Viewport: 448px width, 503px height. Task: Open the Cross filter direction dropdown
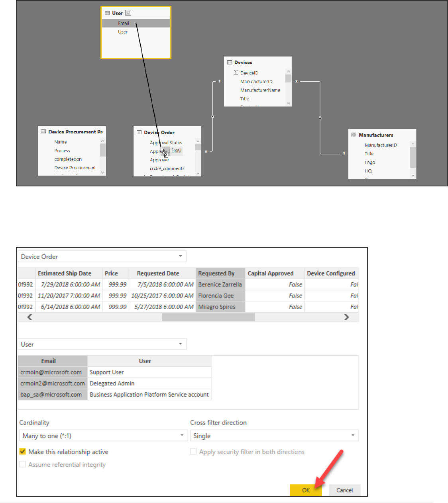click(x=274, y=436)
